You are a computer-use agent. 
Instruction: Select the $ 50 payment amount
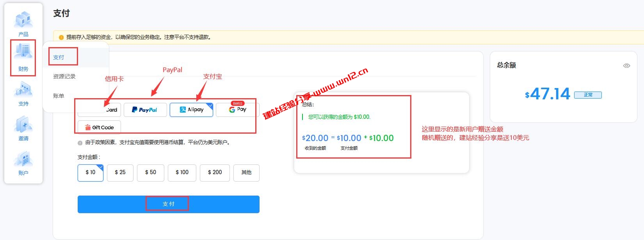(x=151, y=173)
